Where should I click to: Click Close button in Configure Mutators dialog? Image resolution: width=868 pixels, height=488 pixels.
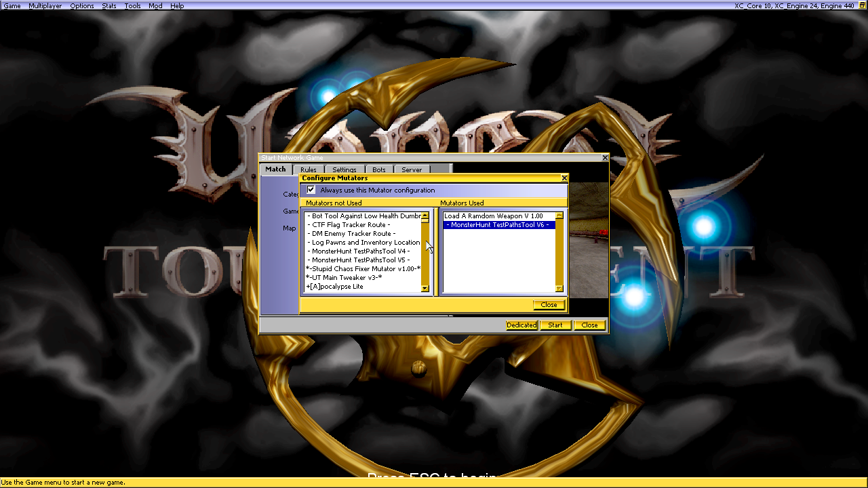click(x=549, y=305)
